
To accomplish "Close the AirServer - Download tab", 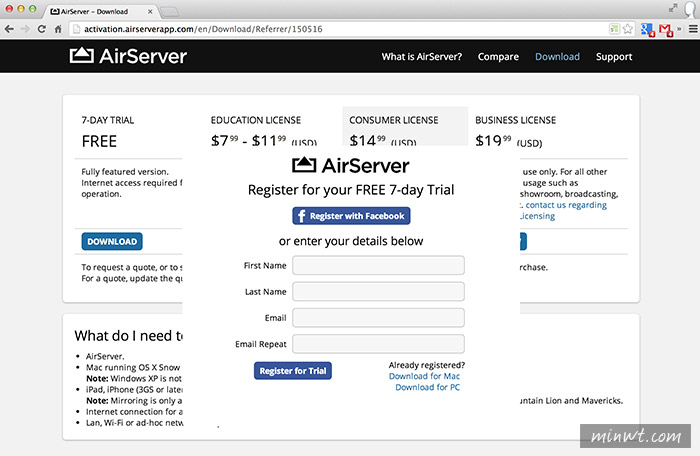I will pyautogui.click(x=150, y=12).
